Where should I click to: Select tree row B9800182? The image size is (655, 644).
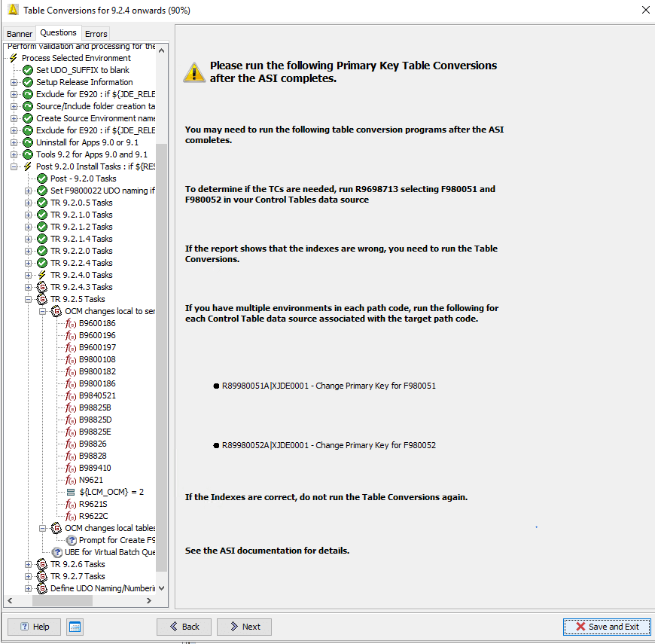(x=97, y=371)
